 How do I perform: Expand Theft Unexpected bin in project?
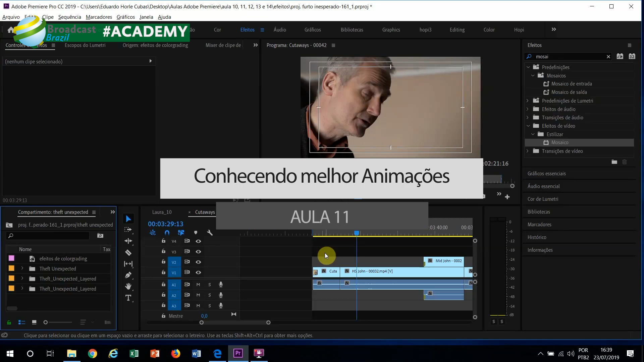point(22,268)
